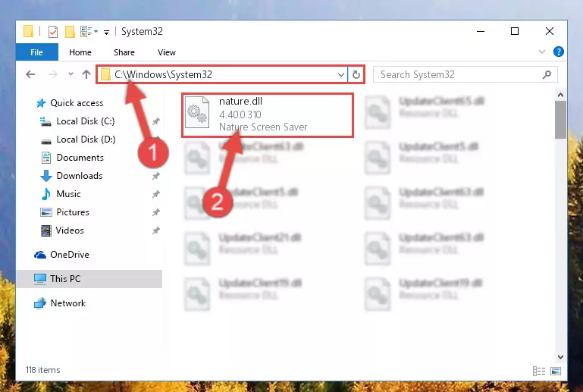Click the Quick access star icon

point(41,103)
